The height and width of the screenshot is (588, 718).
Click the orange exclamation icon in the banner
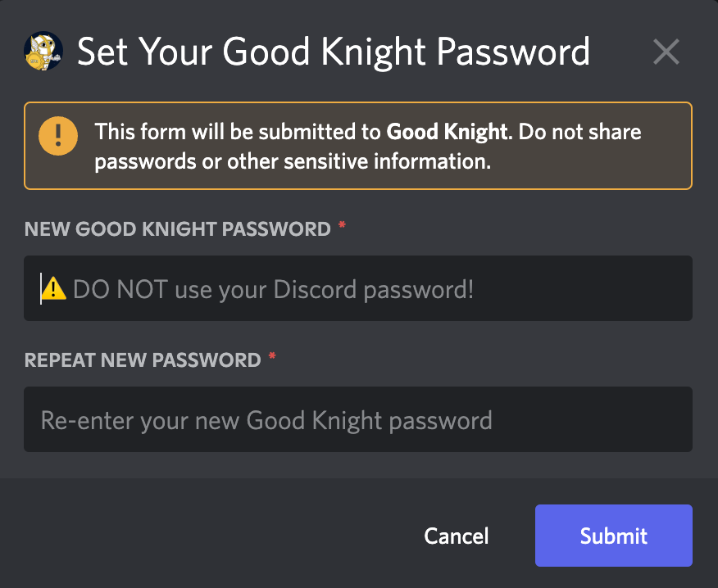coord(58,136)
